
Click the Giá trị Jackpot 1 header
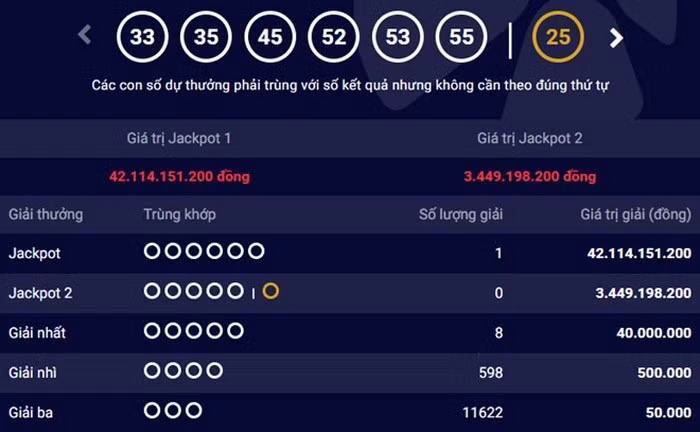[179, 138]
